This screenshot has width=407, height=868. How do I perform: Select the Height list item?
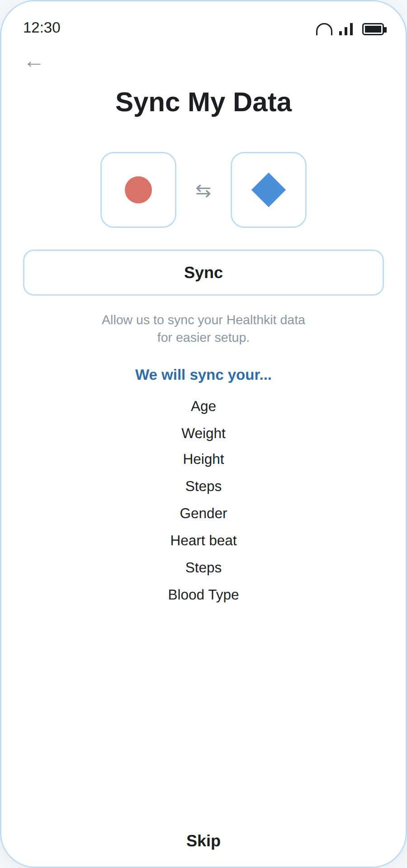click(203, 459)
